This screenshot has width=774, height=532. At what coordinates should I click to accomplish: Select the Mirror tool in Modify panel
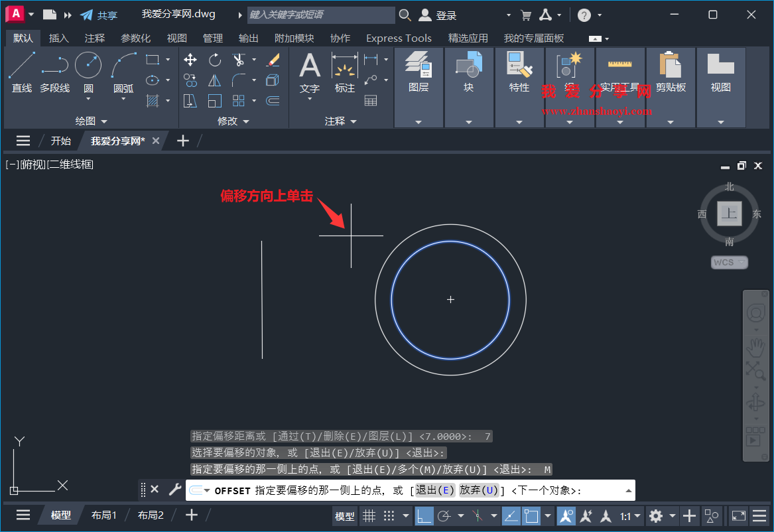click(x=215, y=80)
